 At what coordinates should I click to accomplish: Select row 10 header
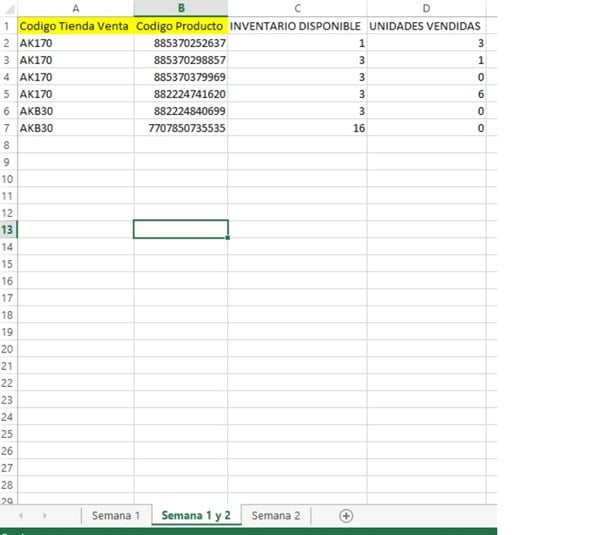(8, 179)
